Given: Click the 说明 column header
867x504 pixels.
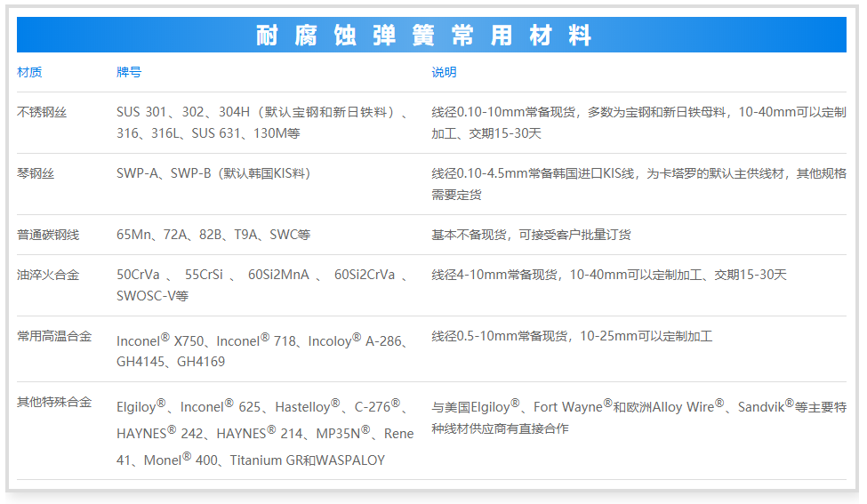Looking at the screenshot, I should tap(444, 73).
